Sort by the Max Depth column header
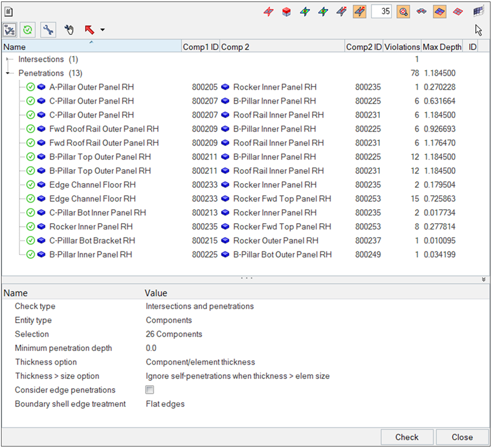Screen dimensions: 492x448 click(442, 47)
